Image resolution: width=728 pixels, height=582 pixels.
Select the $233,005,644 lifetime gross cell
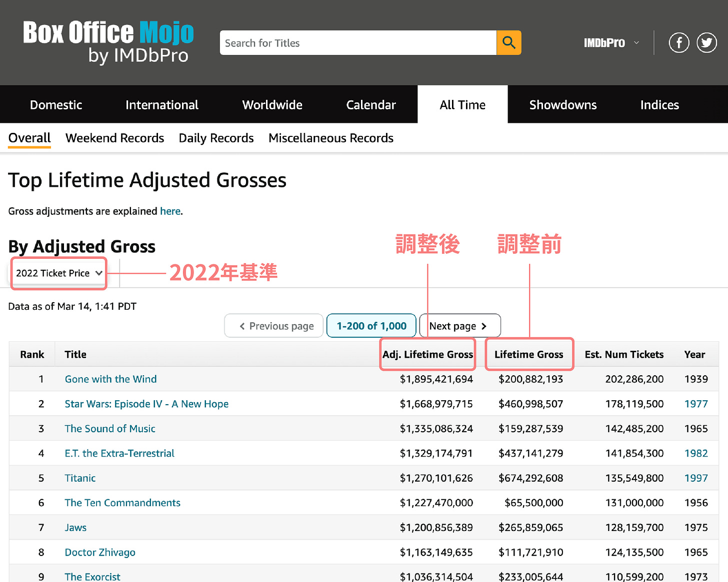tap(531, 577)
